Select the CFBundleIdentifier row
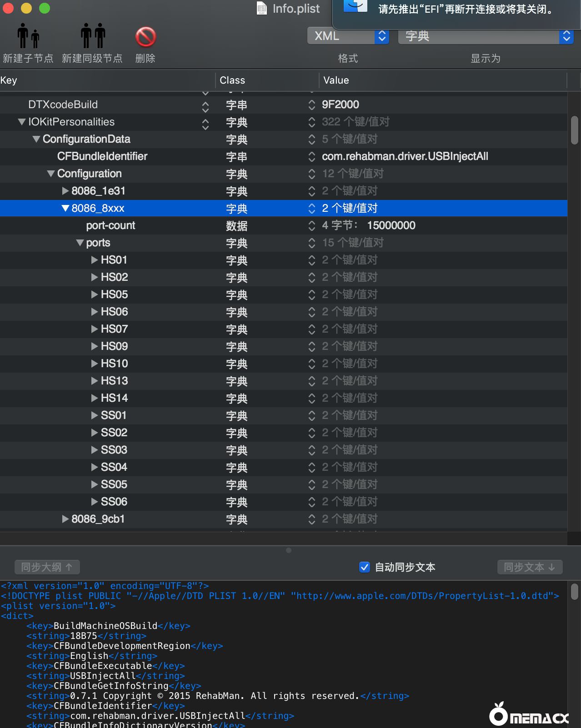The image size is (581, 728). coord(102,156)
